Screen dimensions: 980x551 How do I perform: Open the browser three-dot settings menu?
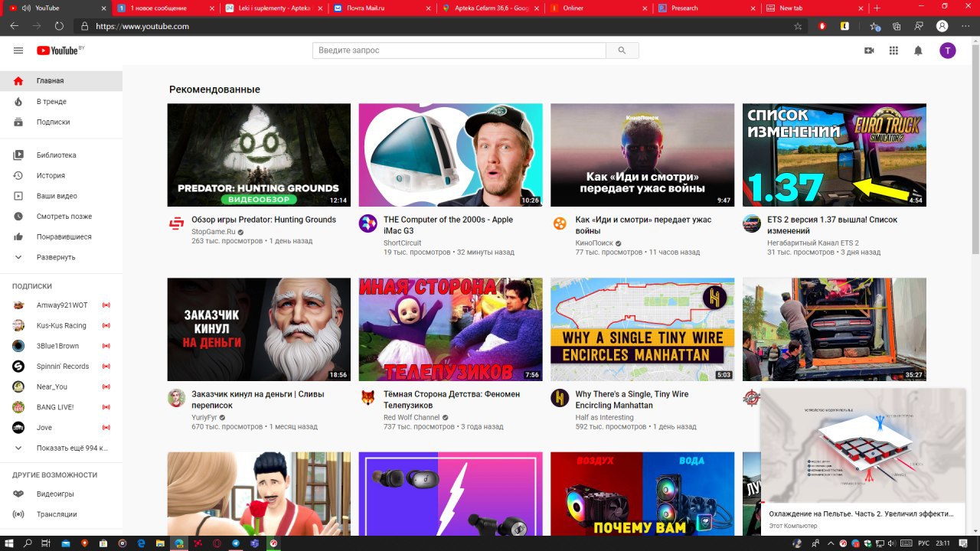965,26
